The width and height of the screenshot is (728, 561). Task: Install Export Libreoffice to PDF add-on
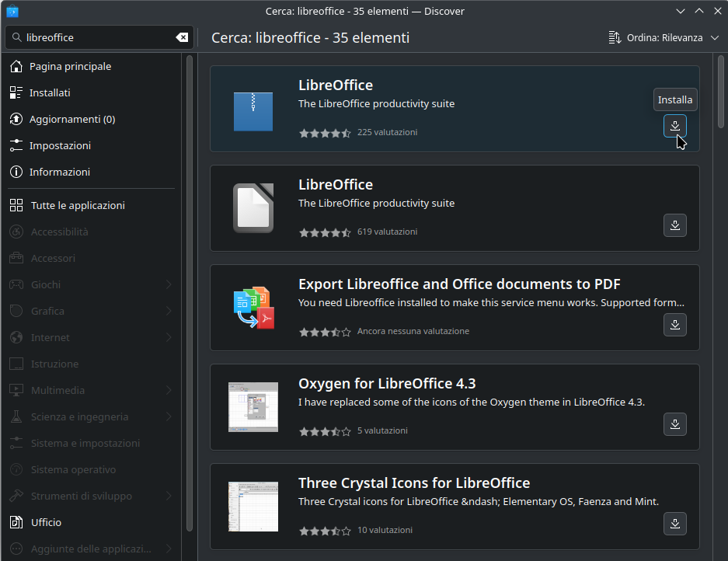[674, 325]
